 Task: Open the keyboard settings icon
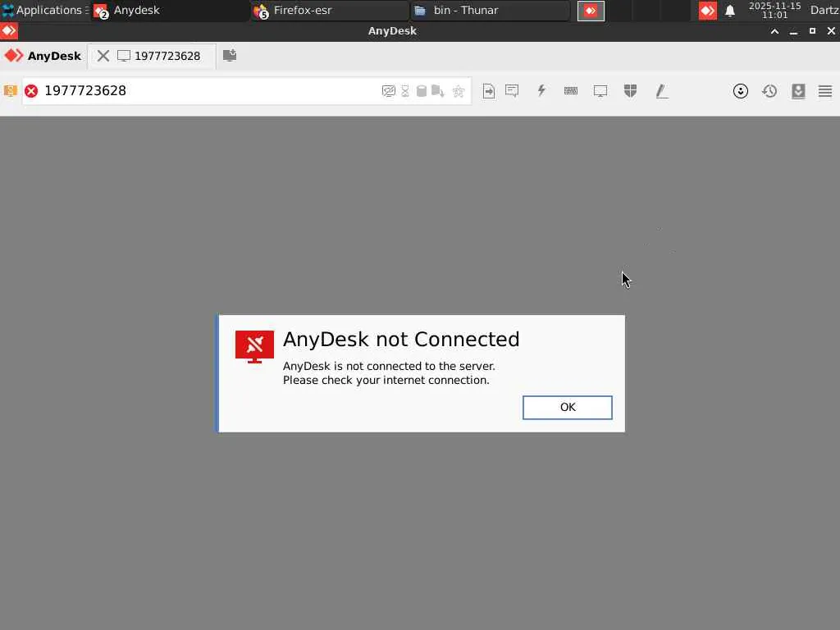click(x=571, y=91)
